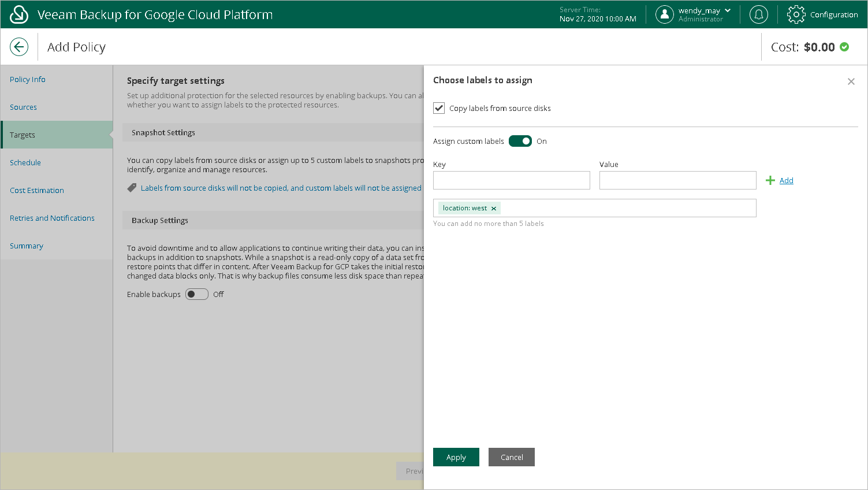Go to the Summary step
Screen dimensions: 868x490
tap(27, 246)
